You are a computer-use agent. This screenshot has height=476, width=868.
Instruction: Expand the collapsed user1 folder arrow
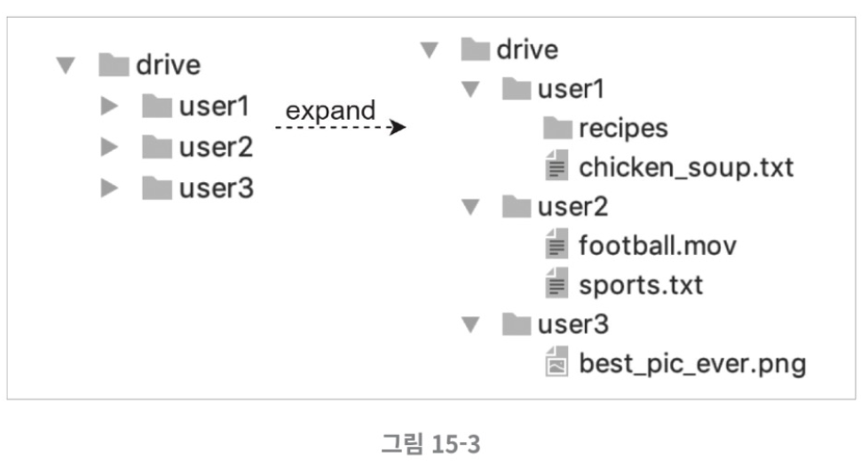109,106
